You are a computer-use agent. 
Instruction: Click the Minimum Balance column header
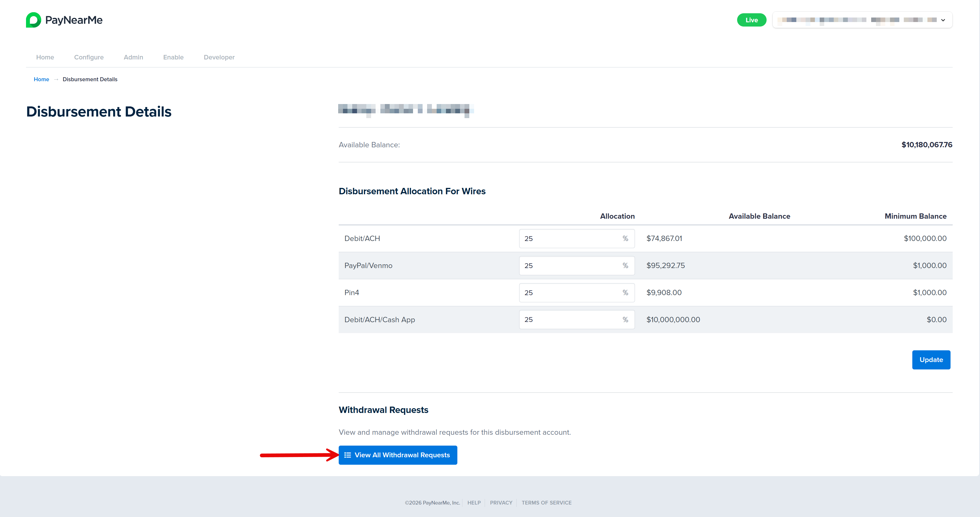point(915,216)
